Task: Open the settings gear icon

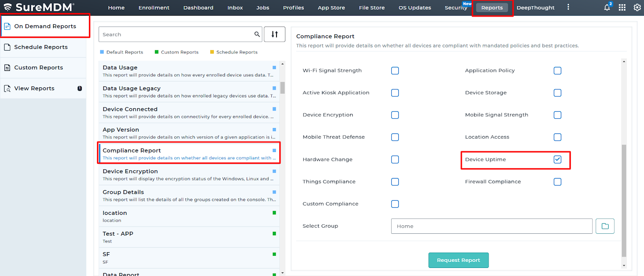Action: tap(637, 7)
